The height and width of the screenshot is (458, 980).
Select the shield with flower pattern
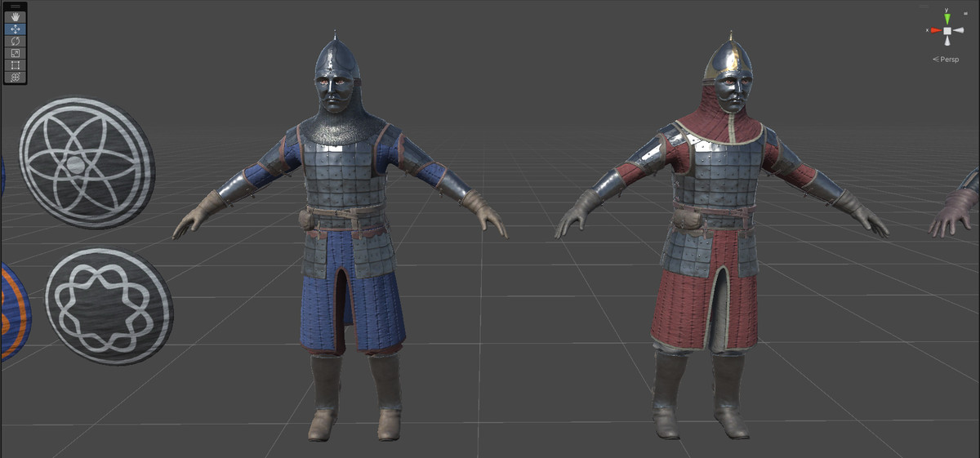click(86, 162)
